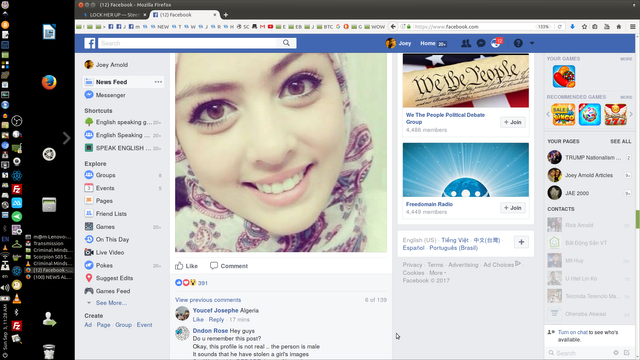Launch Firefox from the desktop icon
The width and height of the screenshot is (640, 360).
pyautogui.click(x=49, y=82)
